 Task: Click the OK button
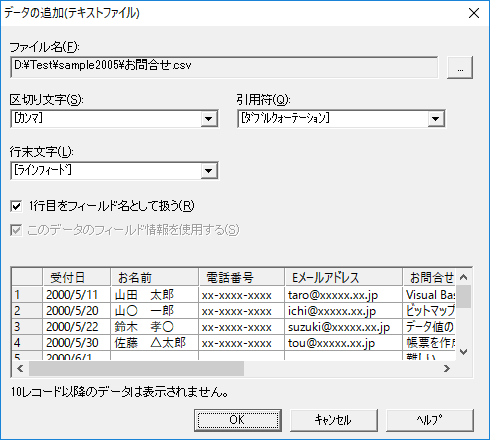coord(238,420)
